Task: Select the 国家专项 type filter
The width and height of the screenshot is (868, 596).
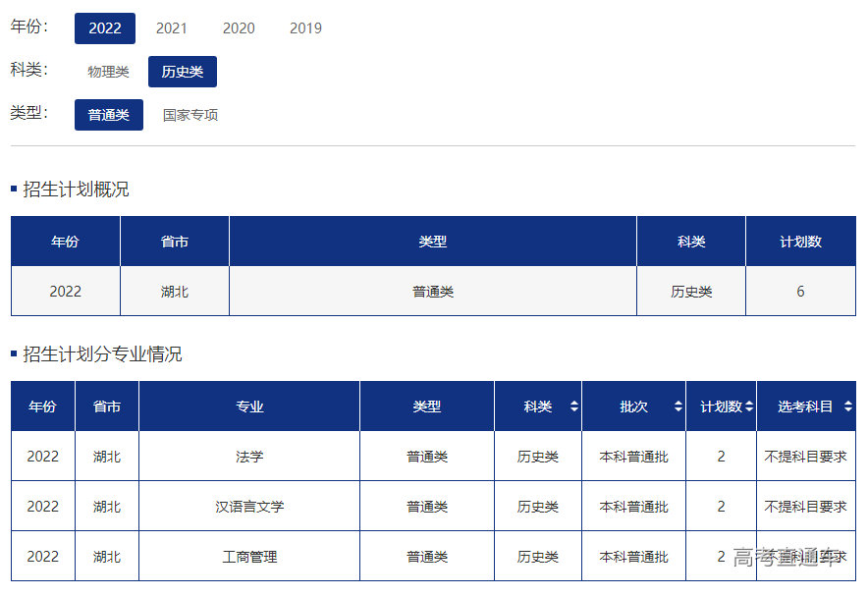Action: pos(190,115)
